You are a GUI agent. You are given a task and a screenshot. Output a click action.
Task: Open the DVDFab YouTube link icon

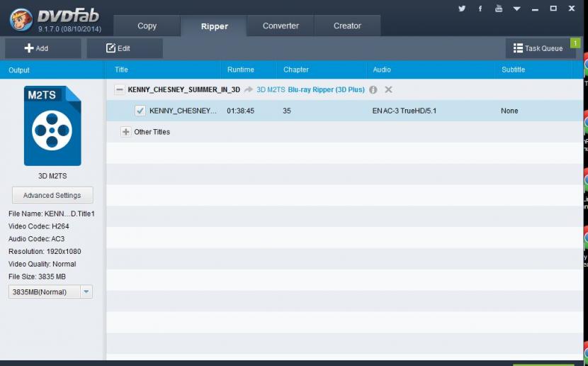pos(498,9)
